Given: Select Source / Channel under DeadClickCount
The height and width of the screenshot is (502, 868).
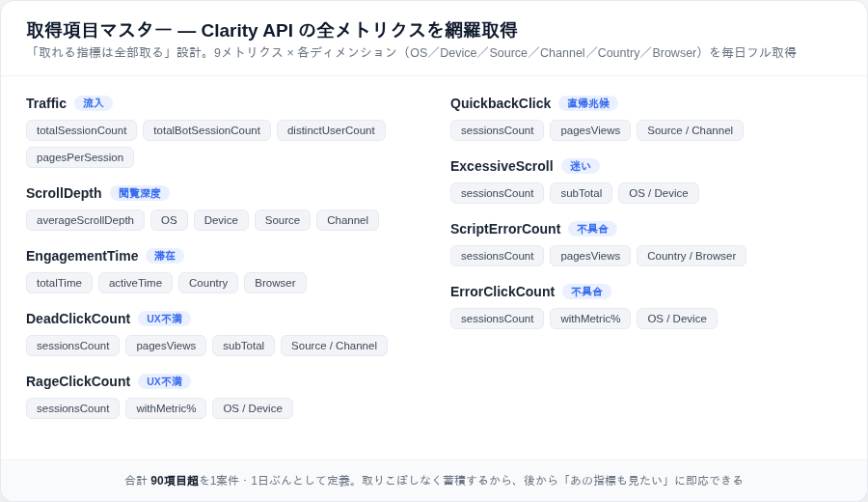Looking at the screenshot, I should pyautogui.click(x=334, y=346).
